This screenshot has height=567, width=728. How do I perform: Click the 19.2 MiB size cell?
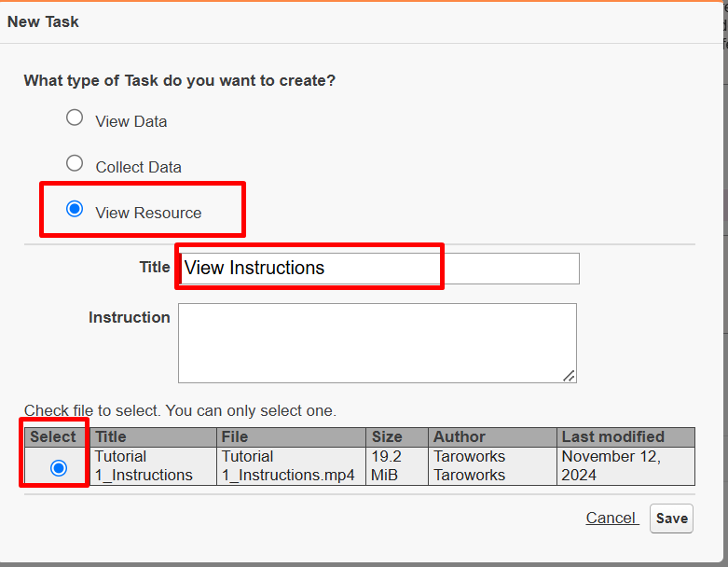point(386,465)
